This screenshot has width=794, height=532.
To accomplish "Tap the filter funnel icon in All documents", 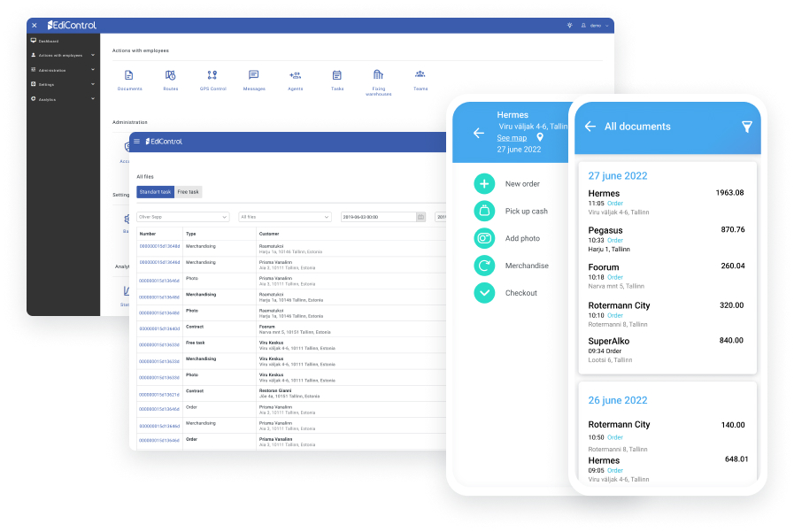I will point(747,127).
